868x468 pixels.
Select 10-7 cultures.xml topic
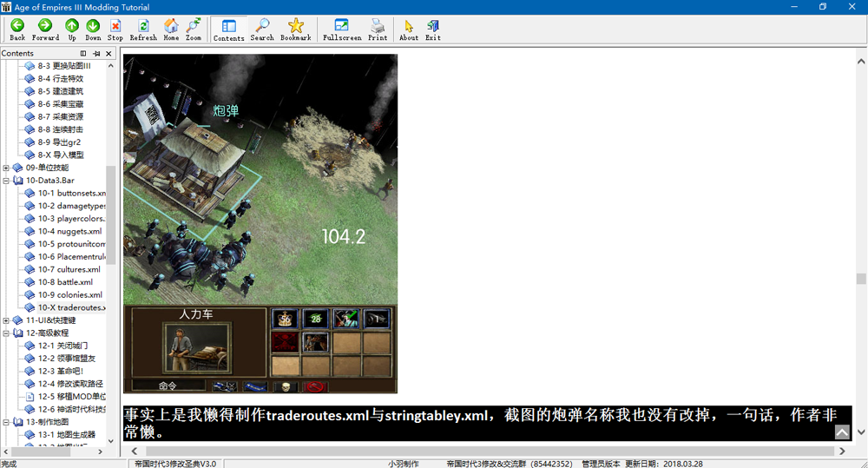(69, 270)
